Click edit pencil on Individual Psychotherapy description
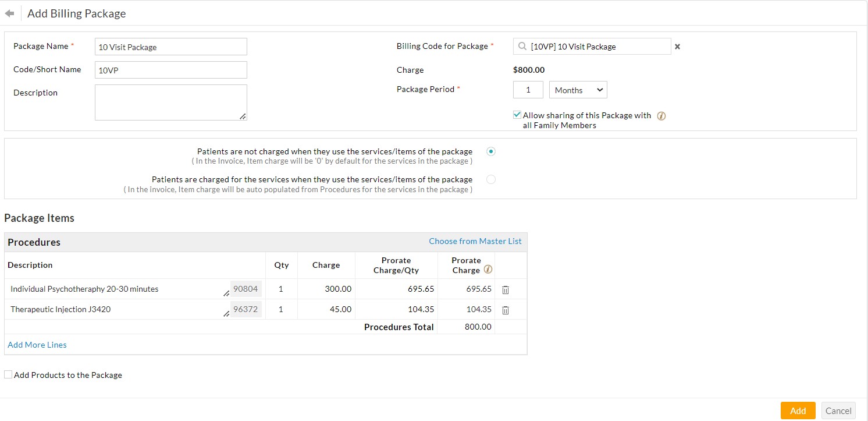 [x=227, y=293]
